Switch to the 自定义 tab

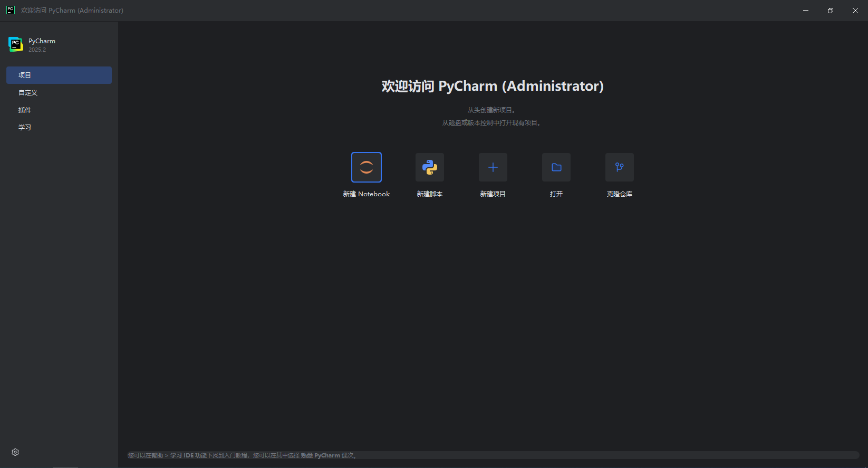[x=28, y=92]
